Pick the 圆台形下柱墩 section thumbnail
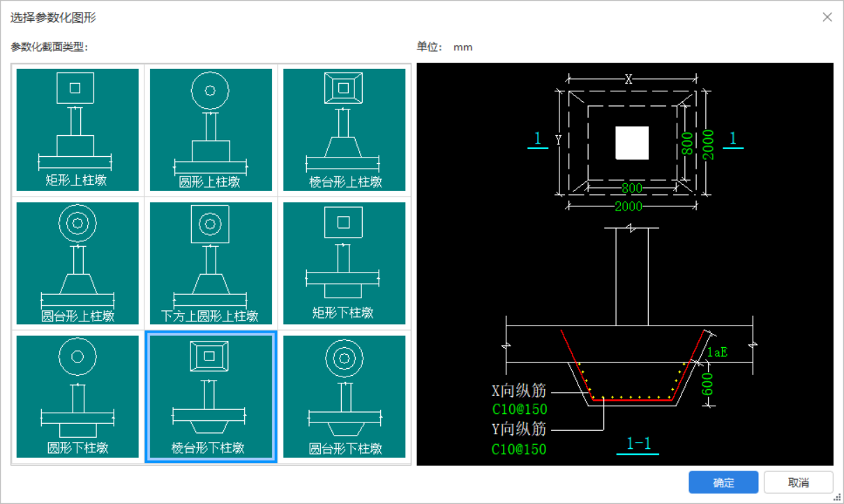The width and height of the screenshot is (844, 504). 344,397
